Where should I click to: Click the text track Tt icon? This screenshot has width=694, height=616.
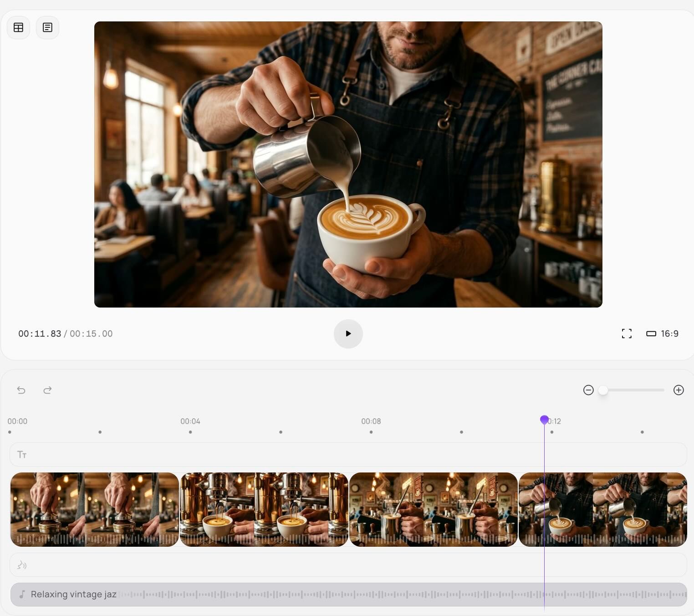click(22, 455)
